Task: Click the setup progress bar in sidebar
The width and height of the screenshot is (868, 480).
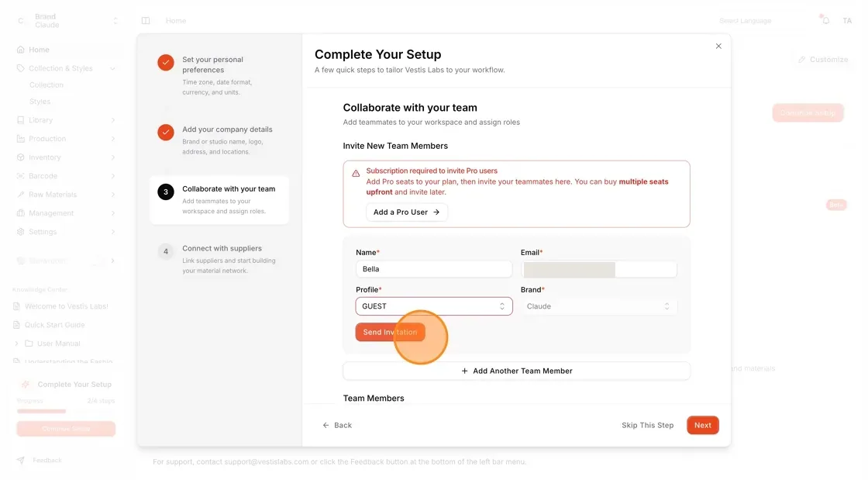Action: click(66, 411)
